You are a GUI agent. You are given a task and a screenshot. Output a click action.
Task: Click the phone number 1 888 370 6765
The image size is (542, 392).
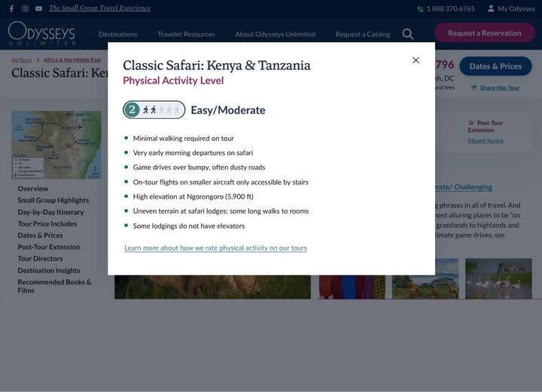click(x=450, y=8)
